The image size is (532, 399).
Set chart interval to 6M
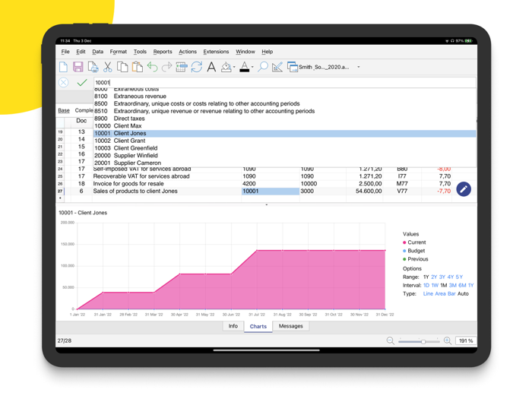(462, 285)
